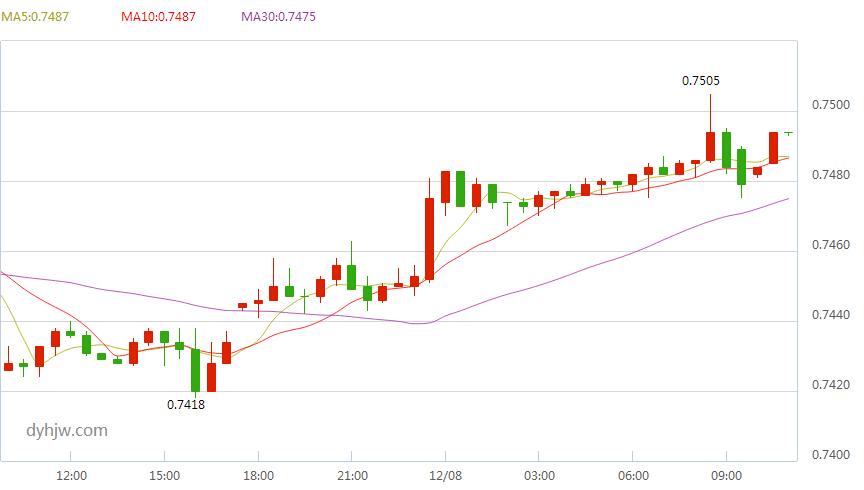Click the 15:00 time axis label
The height and width of the screenshot is (490, 864).
(164, 475)
